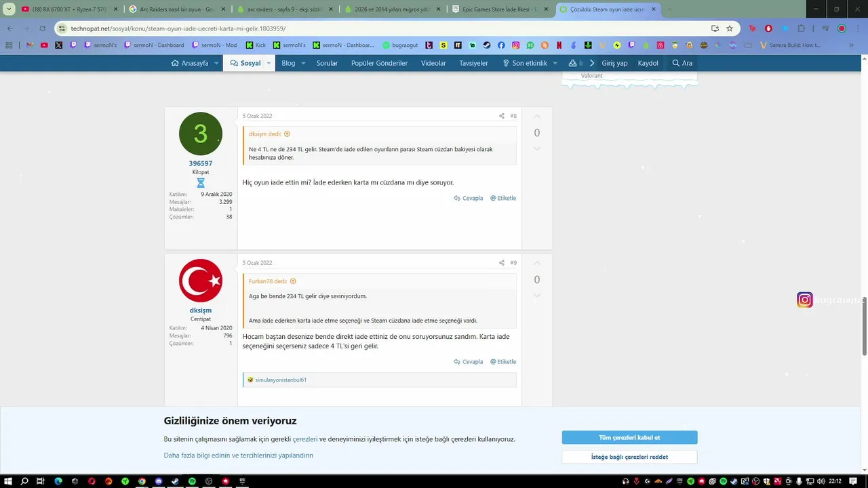Open the Facebook bookmark icon
Viewport: 868px width, 488px height.
[x=501, y=45]
